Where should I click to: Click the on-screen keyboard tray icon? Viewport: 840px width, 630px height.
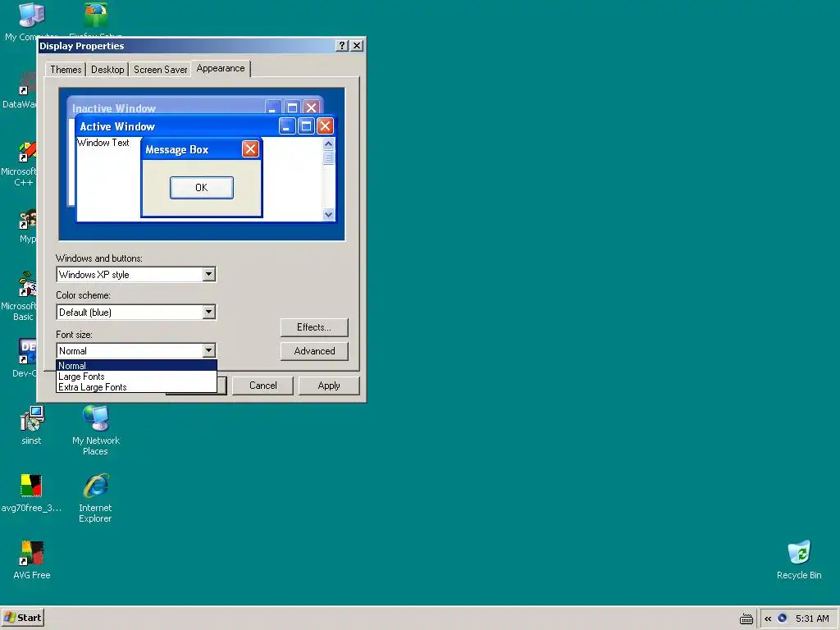tap(746, 619)
